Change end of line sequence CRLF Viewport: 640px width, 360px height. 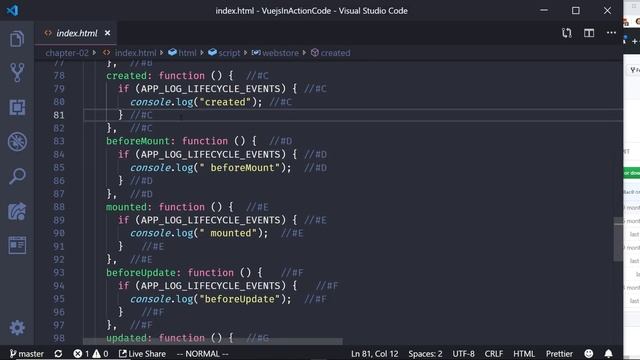[x=494, y=353]
